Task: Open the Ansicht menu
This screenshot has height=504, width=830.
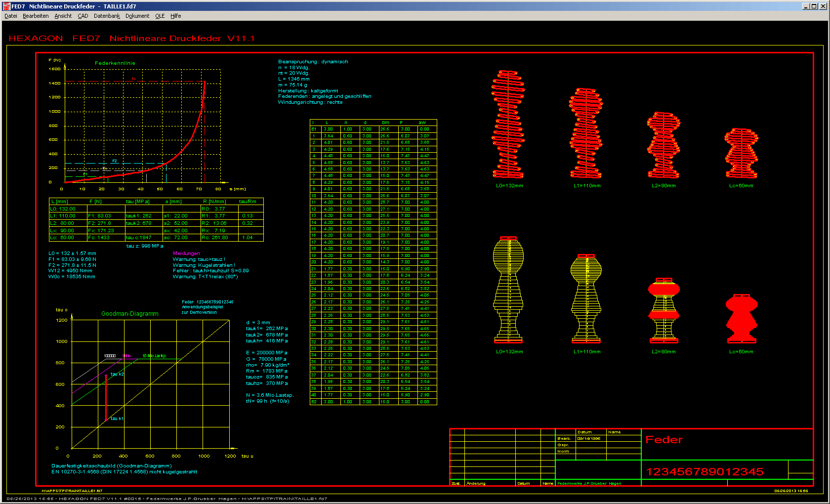Action: click(63, 16)
